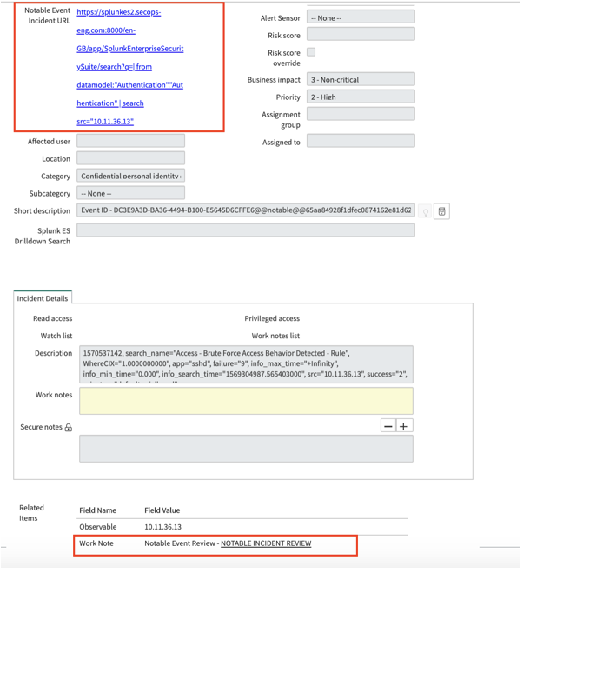The image size is (603, 700).
Task: Click the knowledge search icon beside Short description
Action: tap(441, 211)
